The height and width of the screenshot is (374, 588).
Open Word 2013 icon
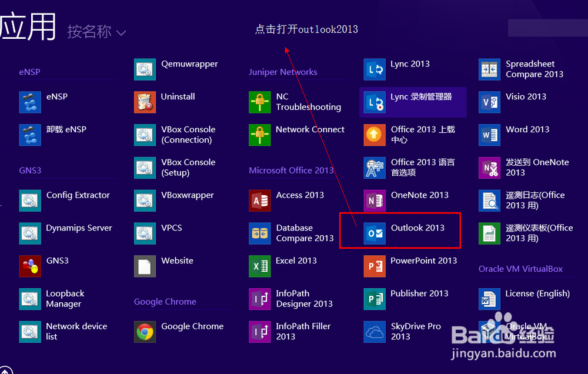point(489,135)
